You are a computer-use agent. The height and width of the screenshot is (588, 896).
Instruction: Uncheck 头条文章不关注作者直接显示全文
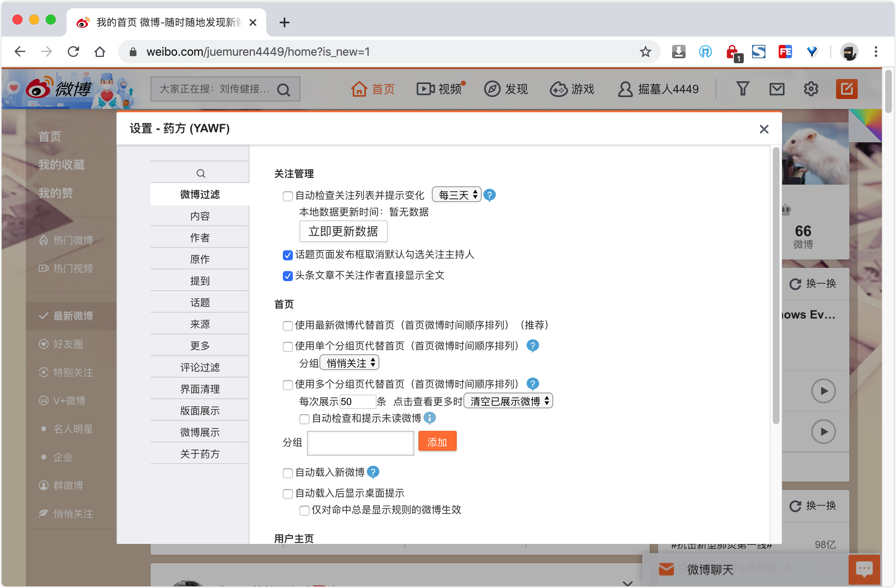coord(287,276)
